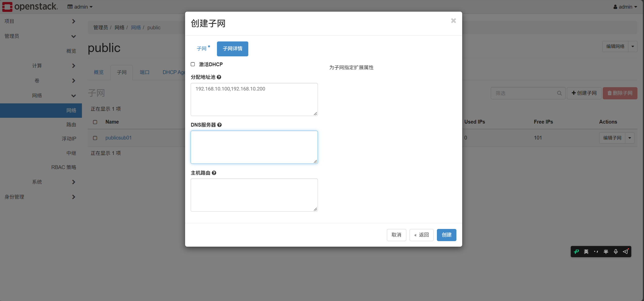Viewport: 644px width, 301px height.
Task: Toggle IME punctuation mode icon
Action: tap(596, 251)
